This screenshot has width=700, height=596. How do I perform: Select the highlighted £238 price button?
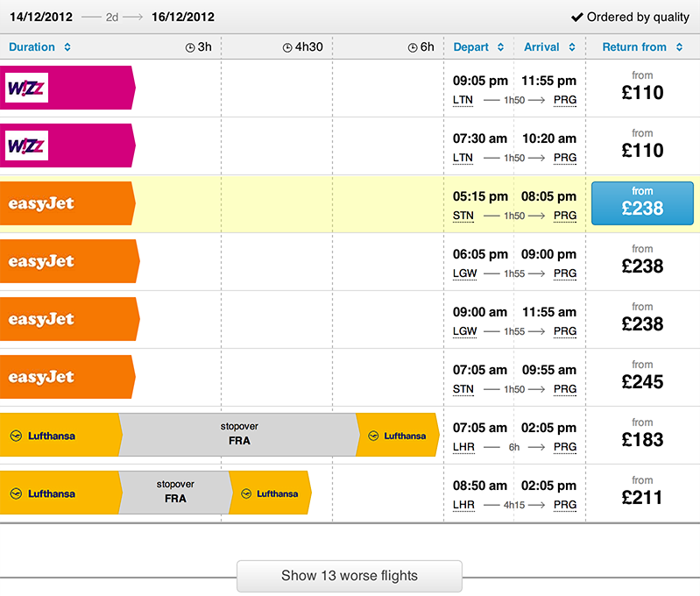pos(642,203)
